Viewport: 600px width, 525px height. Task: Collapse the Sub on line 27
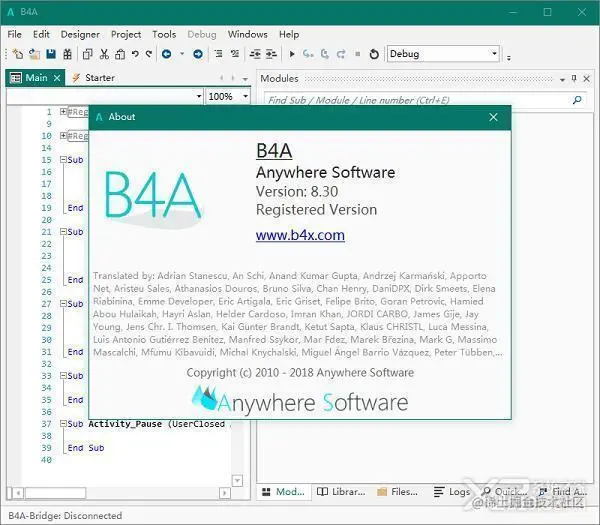(x=63, y=303)
